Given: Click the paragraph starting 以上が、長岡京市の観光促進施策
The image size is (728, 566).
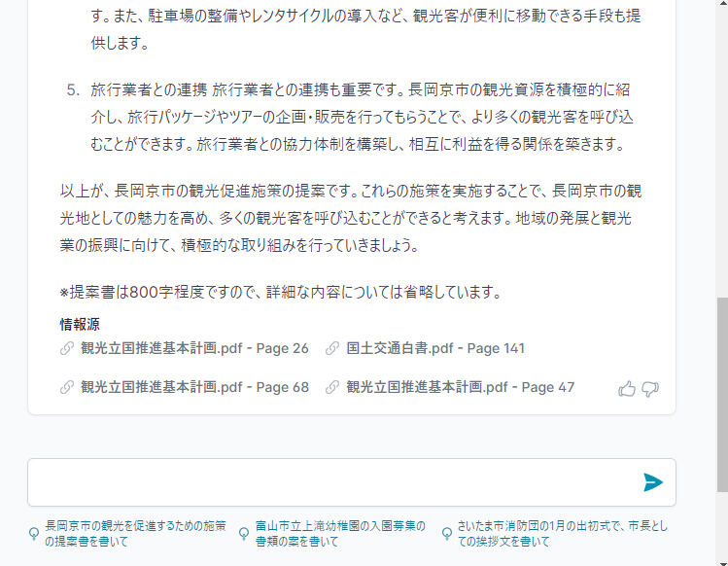Looking at the screenshot, I should (x=351, y=218).
